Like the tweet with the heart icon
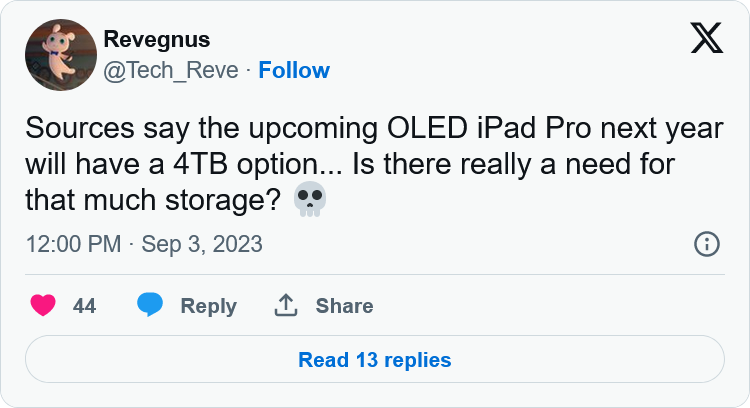 click(43, 305)
